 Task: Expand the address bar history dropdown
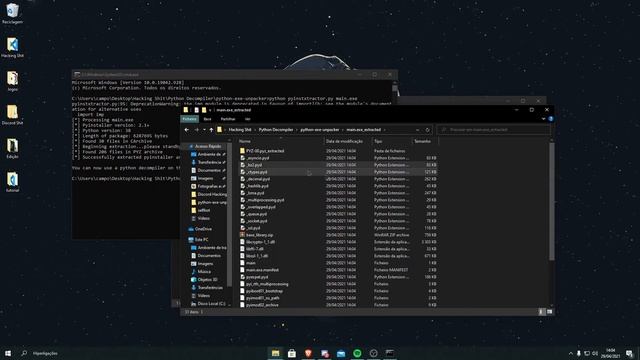click(x=417, y=130)
